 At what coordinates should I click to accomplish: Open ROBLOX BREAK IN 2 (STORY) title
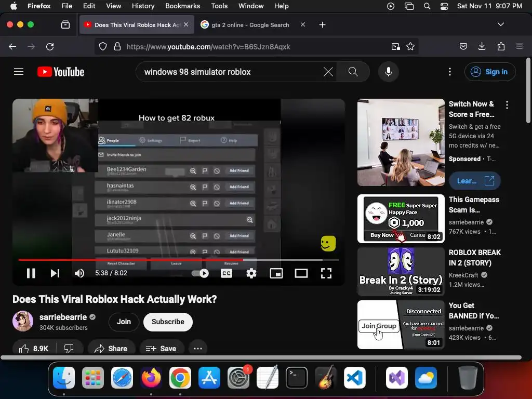[475, 258]
